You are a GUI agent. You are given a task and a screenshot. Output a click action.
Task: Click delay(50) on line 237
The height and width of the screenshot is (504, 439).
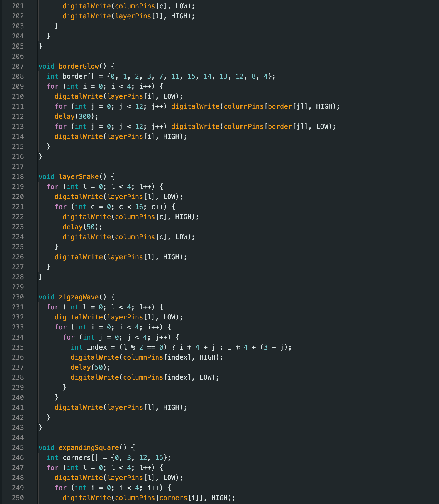click(x=91, y=367)
